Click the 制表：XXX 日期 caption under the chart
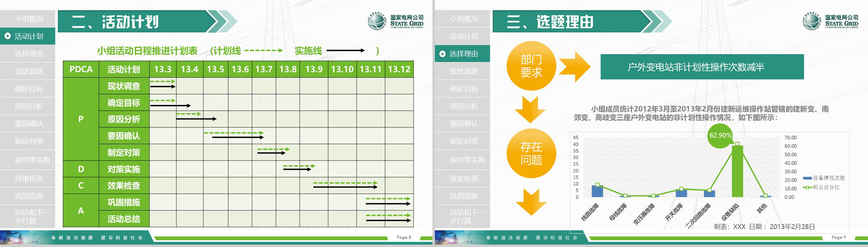 tap(764, 227)
